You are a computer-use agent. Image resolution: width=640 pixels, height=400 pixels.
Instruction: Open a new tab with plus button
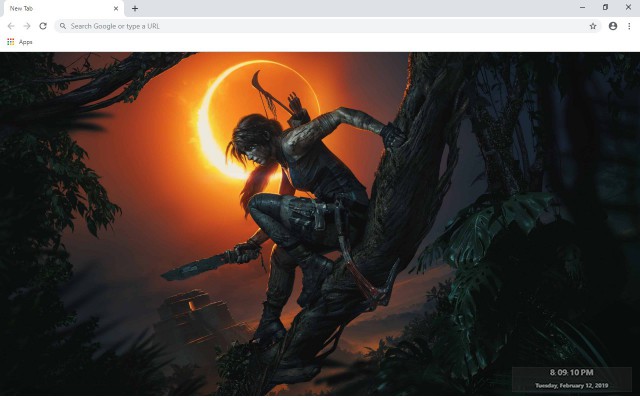tap(135, 9)
